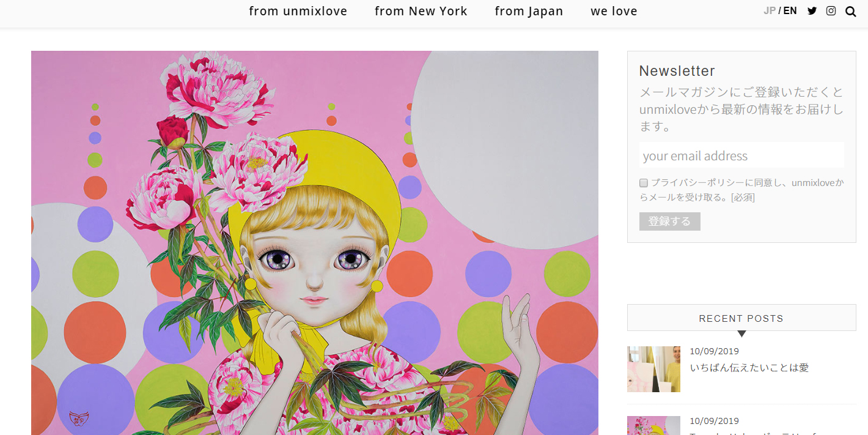Open post いちばん伝えたいことは愛
The image size is (868, 435).
tap(749, 368)
